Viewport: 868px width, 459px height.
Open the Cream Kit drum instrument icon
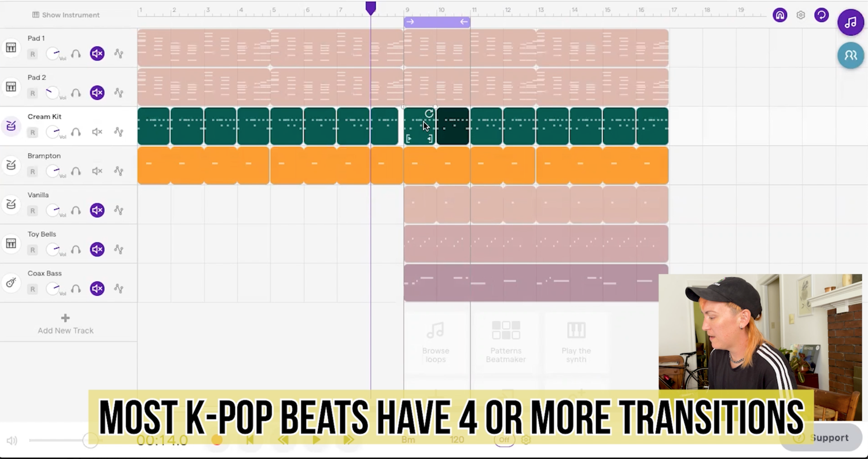(x=11, y=124)
